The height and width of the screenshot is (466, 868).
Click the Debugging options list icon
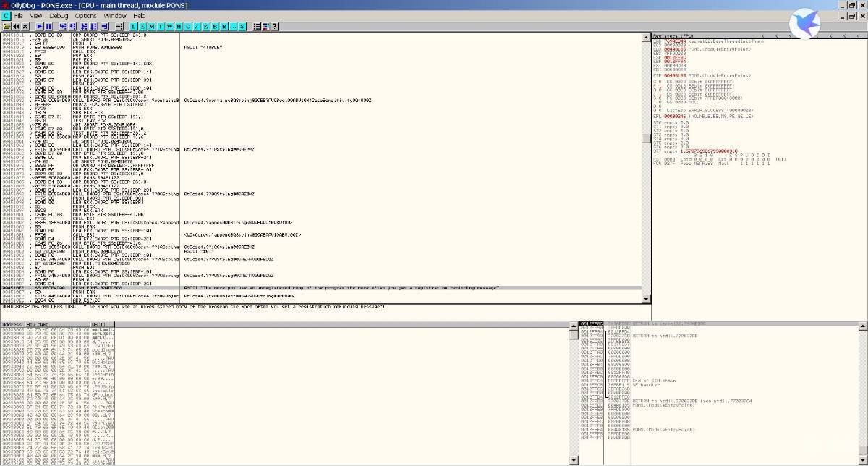click(x=258, y=26)
